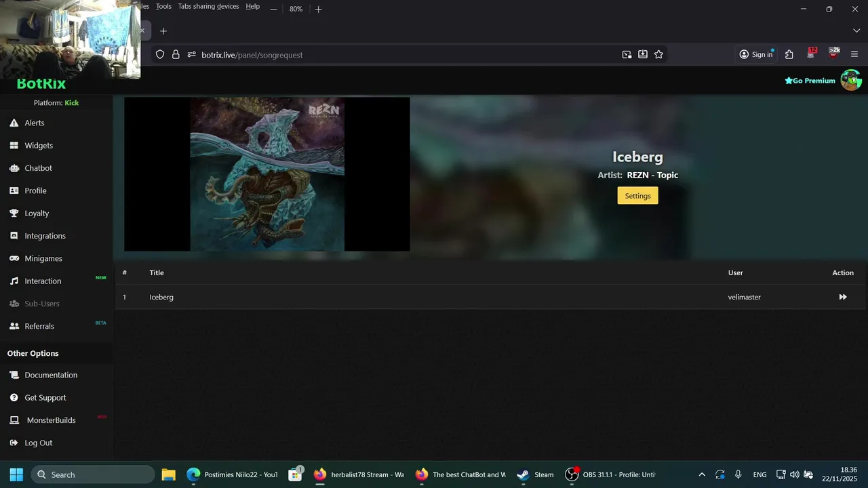Open the Tools menu

click(x=163, y=6)
